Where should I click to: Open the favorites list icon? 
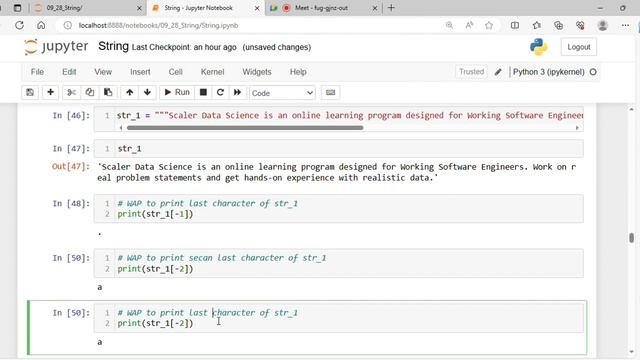click(537, 25)
